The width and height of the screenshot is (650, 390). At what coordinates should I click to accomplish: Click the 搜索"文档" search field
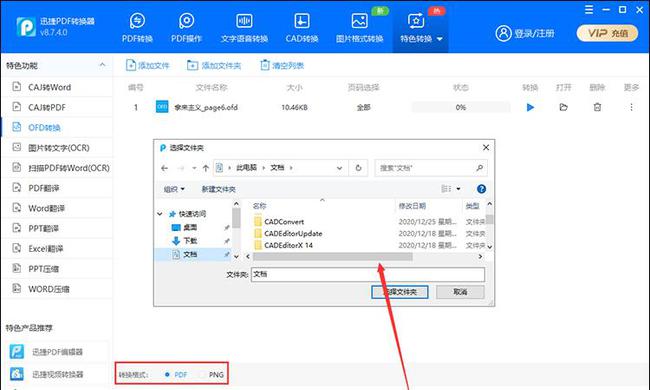(431, 168)
